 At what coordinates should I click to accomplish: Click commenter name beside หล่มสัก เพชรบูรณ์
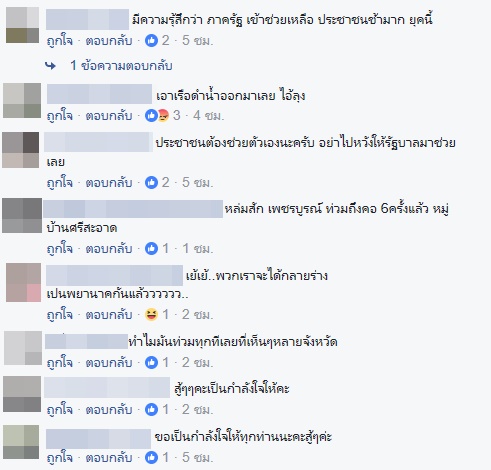[x=133, y=209]
